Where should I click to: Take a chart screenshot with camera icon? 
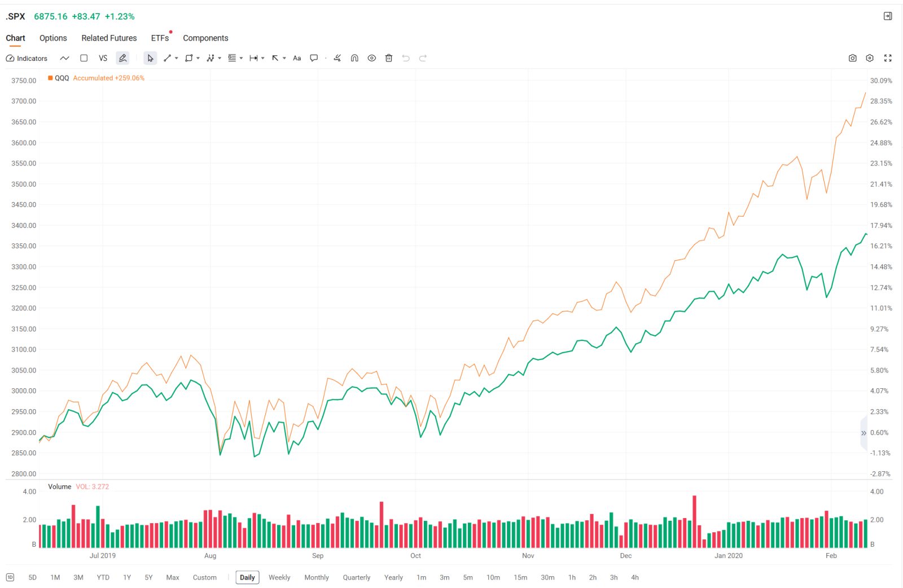click(853, 58)
